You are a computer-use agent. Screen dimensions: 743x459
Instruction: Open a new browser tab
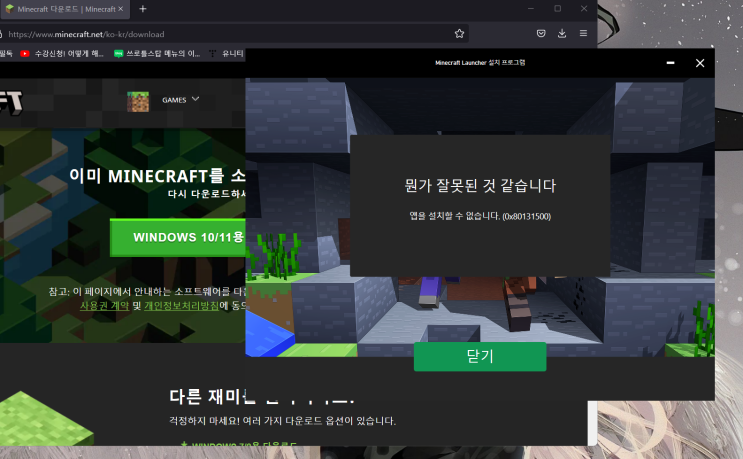[143, 9]
